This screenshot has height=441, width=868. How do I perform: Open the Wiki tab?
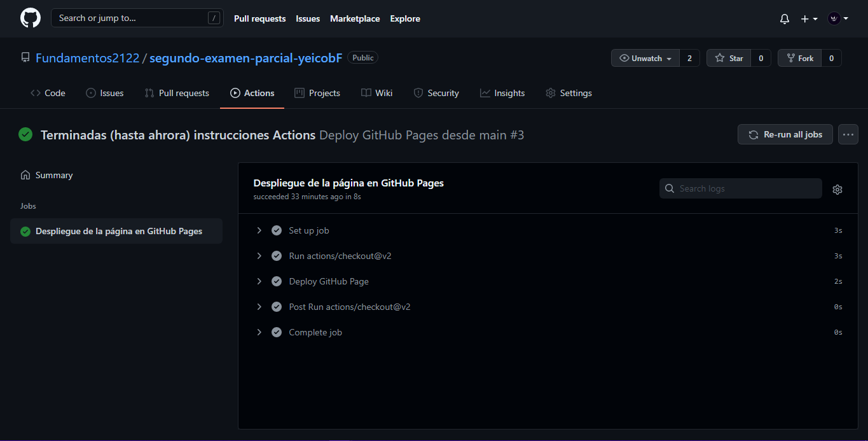[x=377, y=93]
